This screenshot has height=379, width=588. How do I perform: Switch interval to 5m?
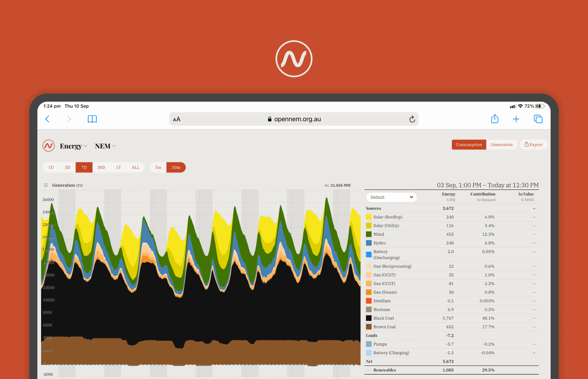tap(158, 168)
